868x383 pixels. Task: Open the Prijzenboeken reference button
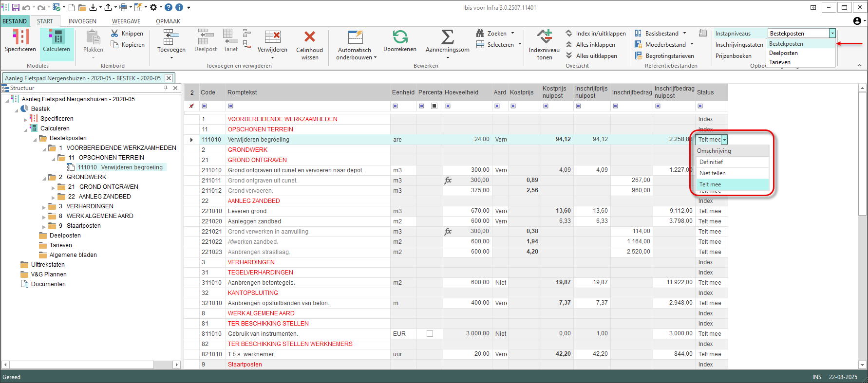733,56
